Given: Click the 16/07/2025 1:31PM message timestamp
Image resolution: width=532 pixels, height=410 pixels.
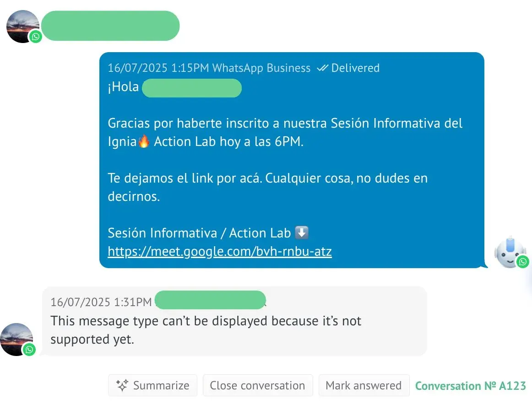Looking at the screenshot, I should click(x=101, y=302).
